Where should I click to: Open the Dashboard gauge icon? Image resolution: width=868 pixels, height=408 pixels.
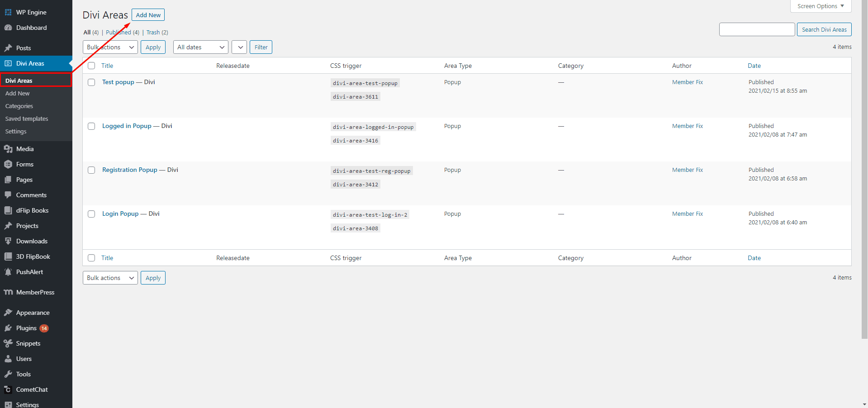8,28
